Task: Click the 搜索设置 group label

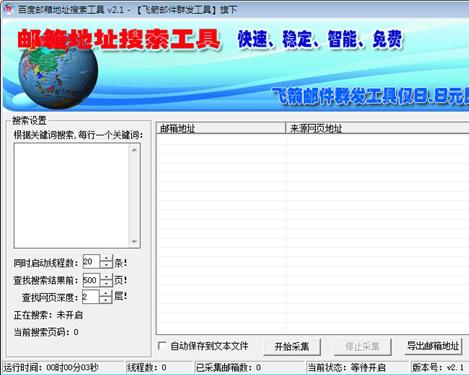Action: click(x=29, y=120)
